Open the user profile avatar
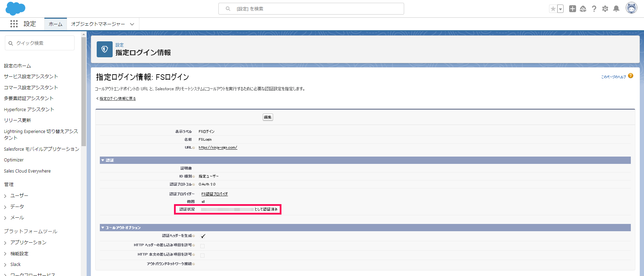644x276 pixels. click(x=632, y=8)
